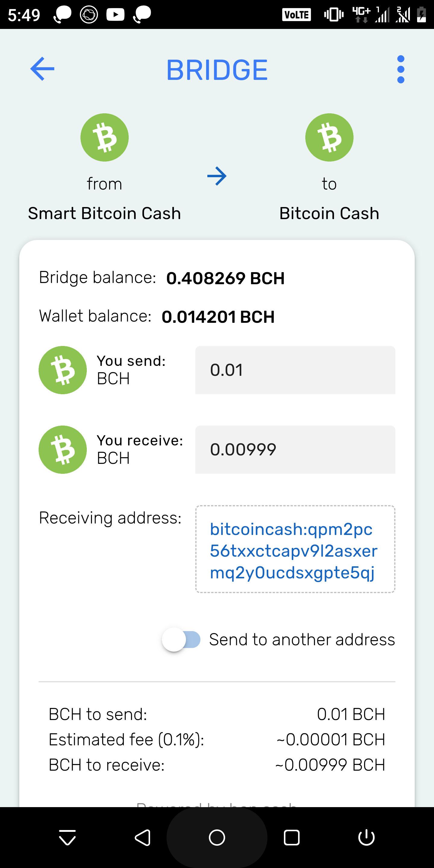The height and width of the screenshot is (868, 434).
Task: Tap the Bridge balance 0.408269 BCH value
Action: point(225,278)
